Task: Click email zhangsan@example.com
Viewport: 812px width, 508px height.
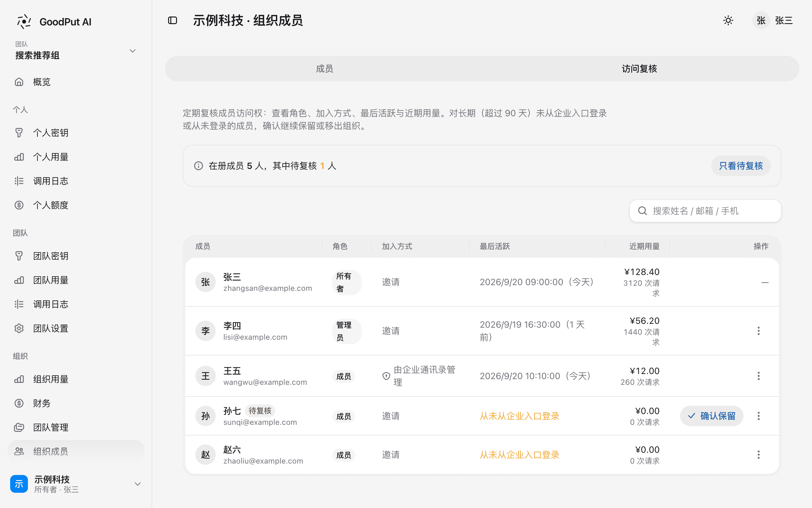Action: click(x=268, y=288)
